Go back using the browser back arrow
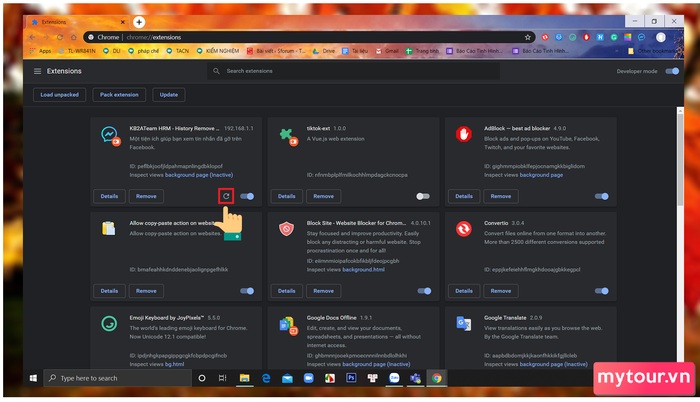Viewport: 700px width, 402px height. [x=32, y=38]
